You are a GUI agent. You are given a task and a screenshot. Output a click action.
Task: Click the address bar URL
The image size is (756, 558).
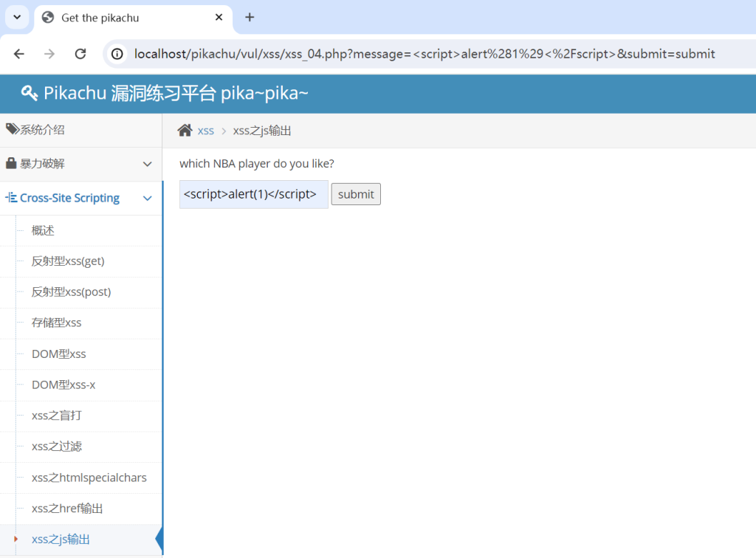pos(425,54)
